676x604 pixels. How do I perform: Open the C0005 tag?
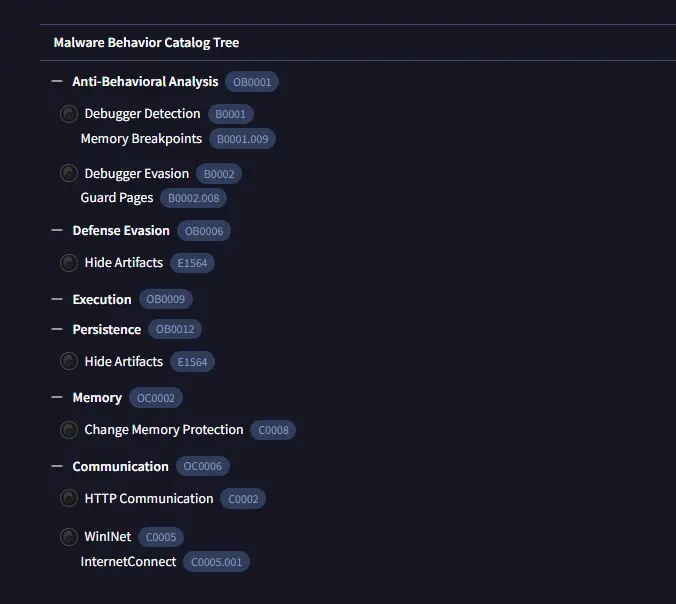pos(161,537)
